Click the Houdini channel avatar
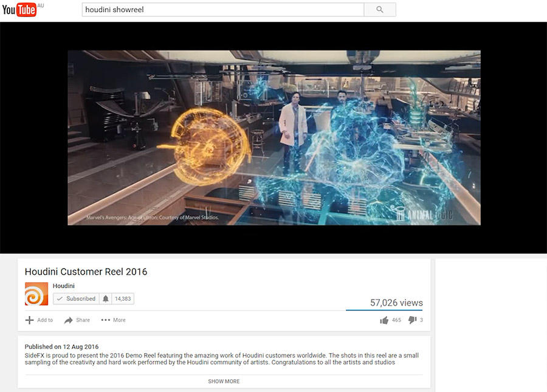This screenshot has width=547, height=392. (36, 294)
